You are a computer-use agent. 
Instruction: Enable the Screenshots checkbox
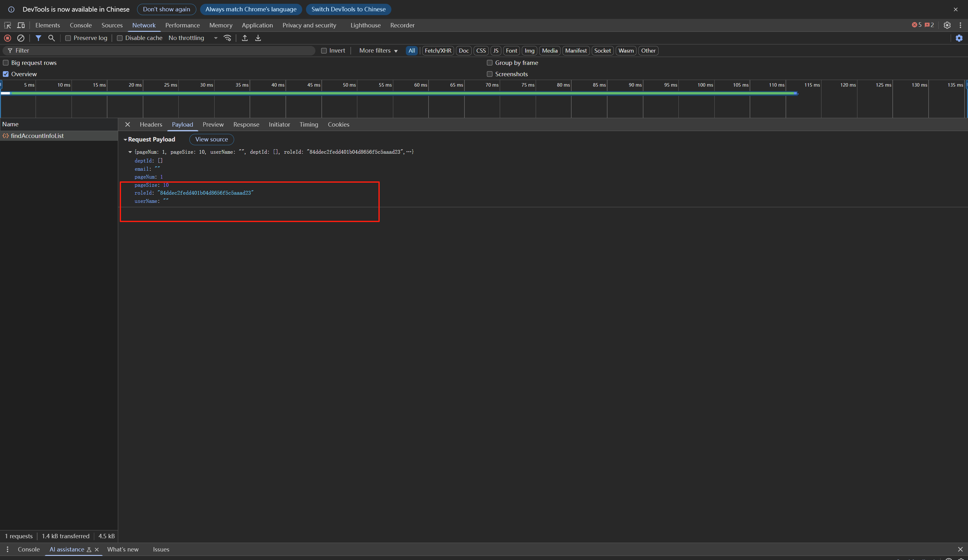[489, 74]
